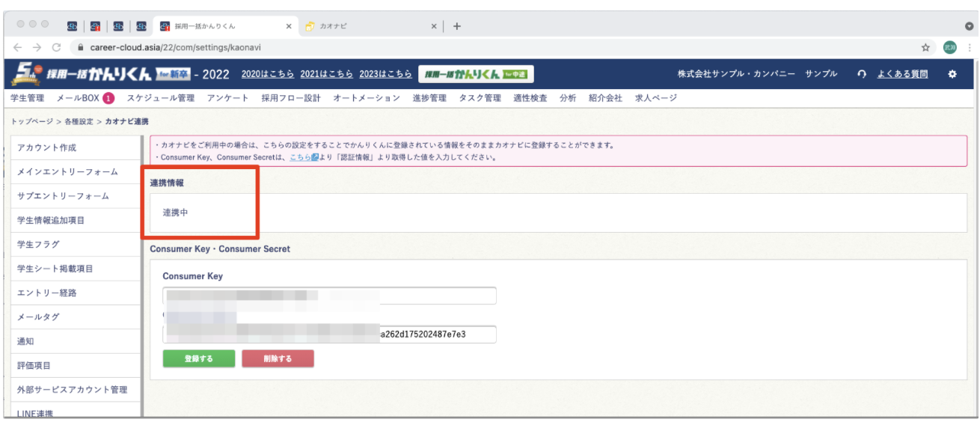Select 通知 in the sidebar
This screenshot has height=425, width=980.
coord(76,341)
